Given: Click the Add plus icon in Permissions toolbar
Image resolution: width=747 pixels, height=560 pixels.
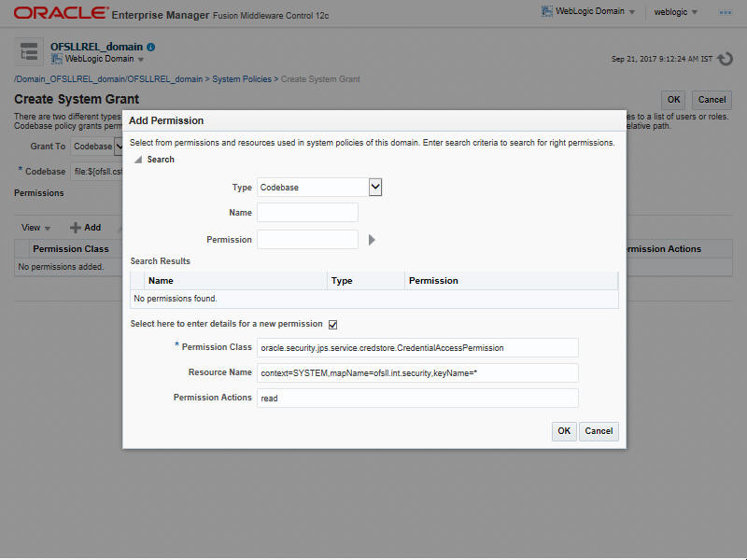Looking at the screenshot, I should point(75,228).
